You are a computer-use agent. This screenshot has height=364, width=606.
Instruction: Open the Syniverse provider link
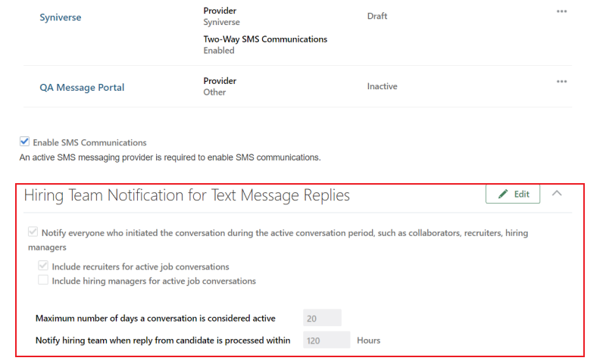coord(61,17)
